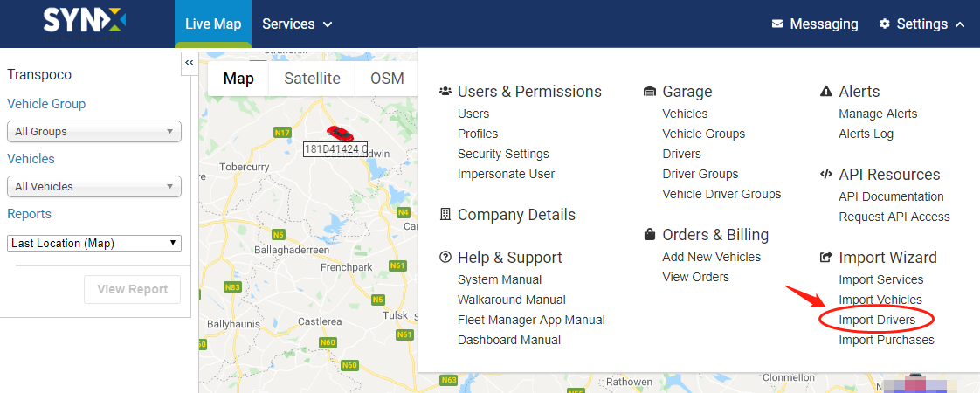Expand the Services menu
Image resolution: width=980 pixels, height=393 pixels.
297,24
